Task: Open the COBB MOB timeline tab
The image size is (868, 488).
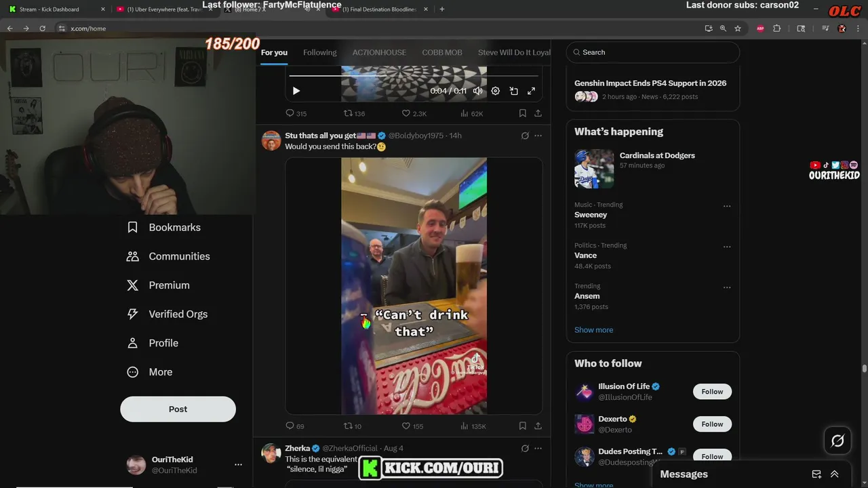Action: coord(442,52)
